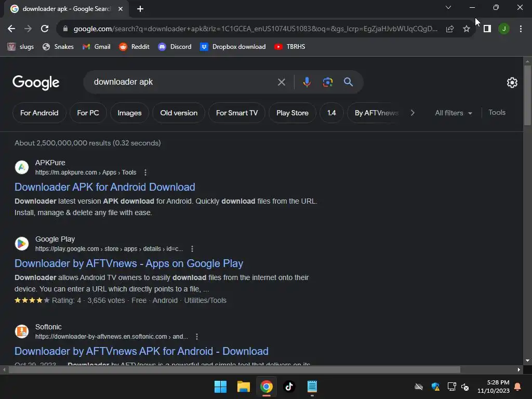Open the muted volume tray icon
Screen dimensions: 532x399
click(x=465, y=387)
